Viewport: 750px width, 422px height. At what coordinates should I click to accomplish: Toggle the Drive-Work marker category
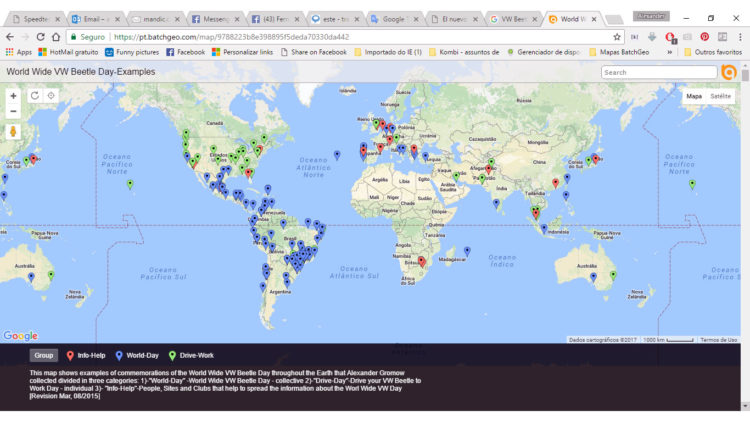191,355
